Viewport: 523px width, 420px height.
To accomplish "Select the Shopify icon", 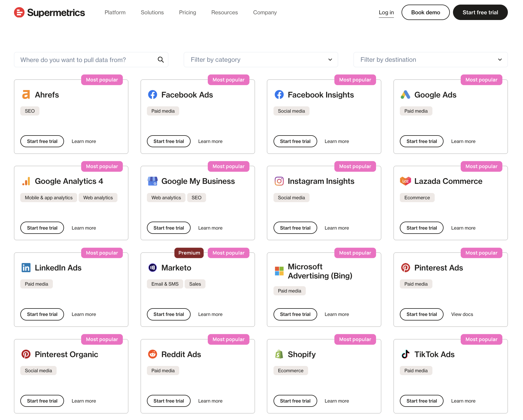I will pos(279,354).
